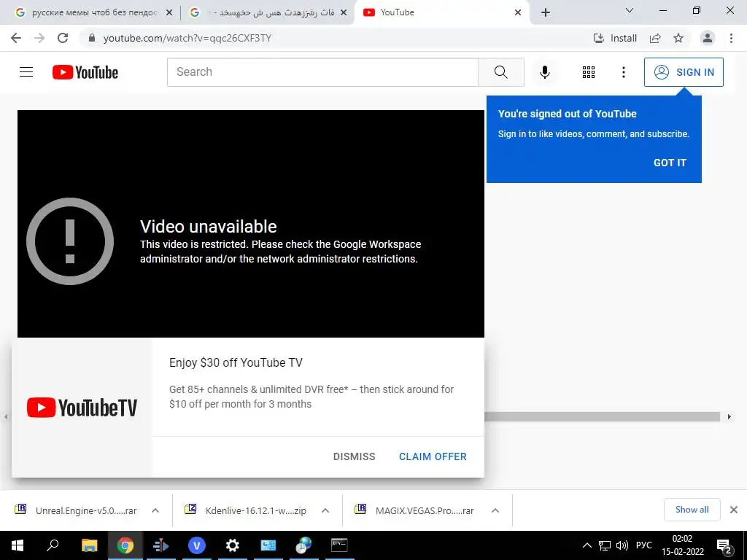Open tab search dropdown arrow
The width and height of the screenshot is (747, 560).
tap(630, 10)
